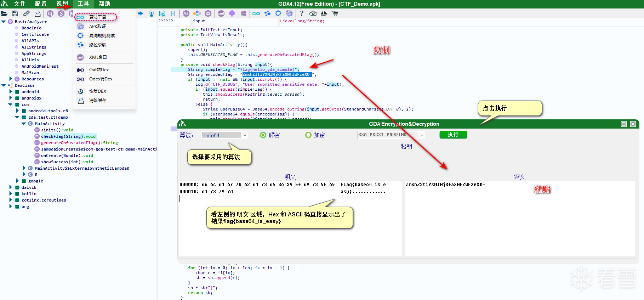This screenshot has width=644, height=300.
Task: Select the generateObfuscatedFlag():String method
Action: click(79, 143)
